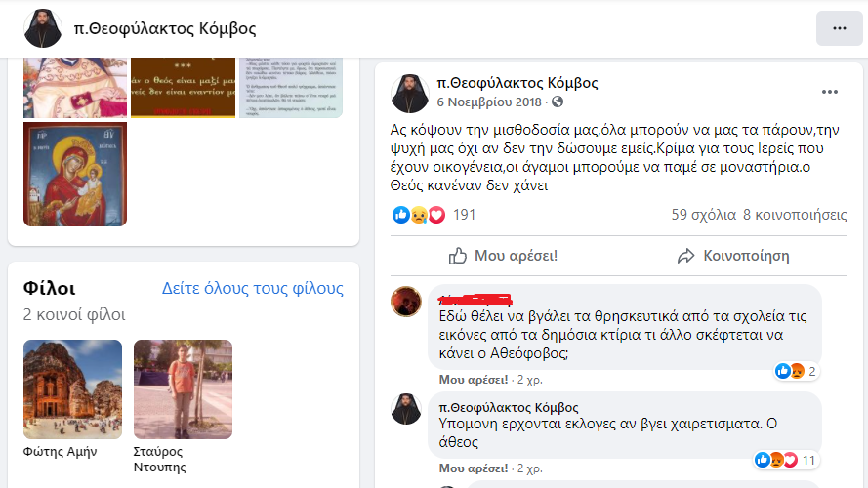The image size is (868, 488).
Task: Open the profile header three-dots menu
Action: [x=840, y=28]
